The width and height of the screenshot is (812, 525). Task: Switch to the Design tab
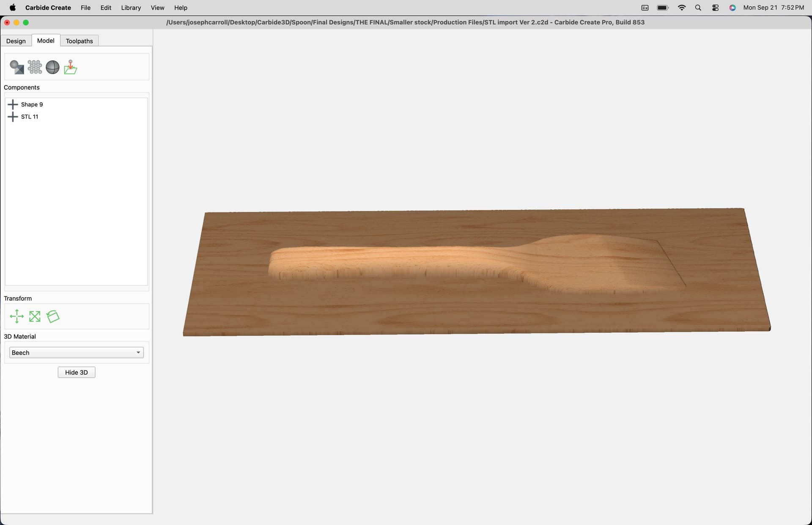16,41
